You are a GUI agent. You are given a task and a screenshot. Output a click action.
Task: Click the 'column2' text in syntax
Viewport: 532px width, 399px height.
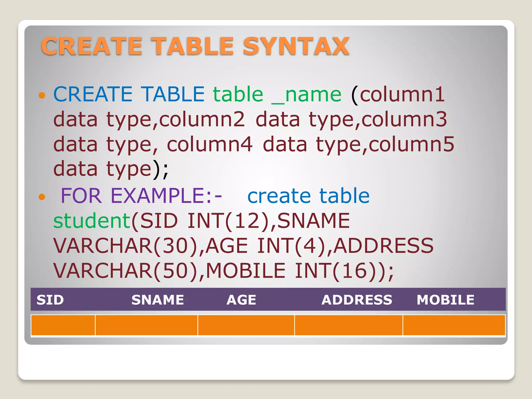point(202,119)
